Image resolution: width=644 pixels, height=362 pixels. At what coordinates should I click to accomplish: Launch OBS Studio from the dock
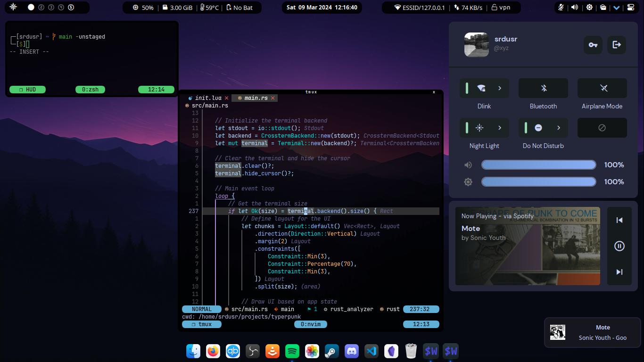coord(253,351)
